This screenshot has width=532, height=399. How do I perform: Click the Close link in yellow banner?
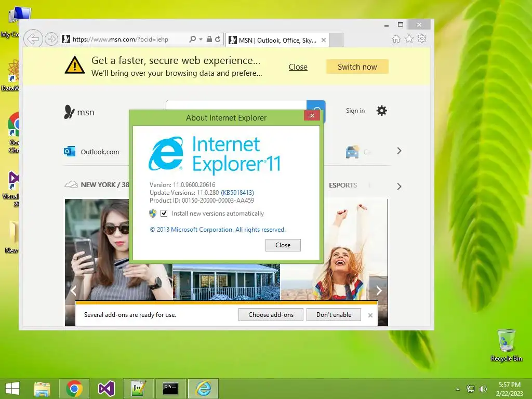coord(298,67)
